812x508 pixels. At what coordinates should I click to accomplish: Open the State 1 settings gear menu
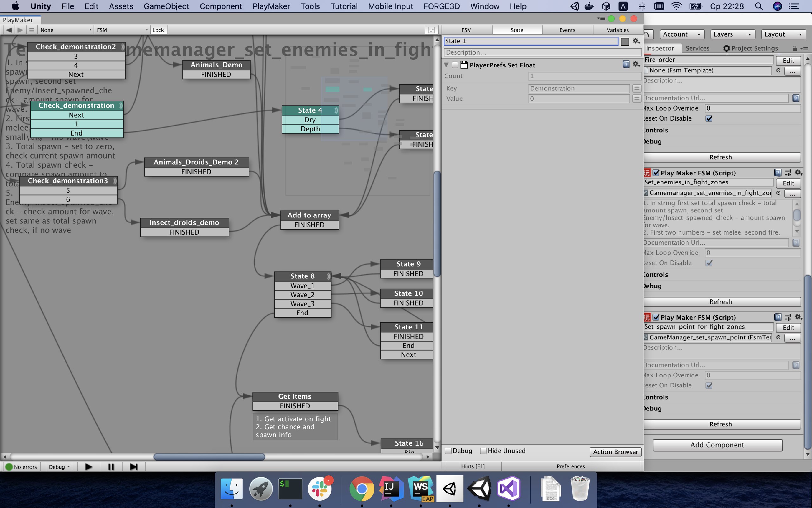[x=636, y=41]
